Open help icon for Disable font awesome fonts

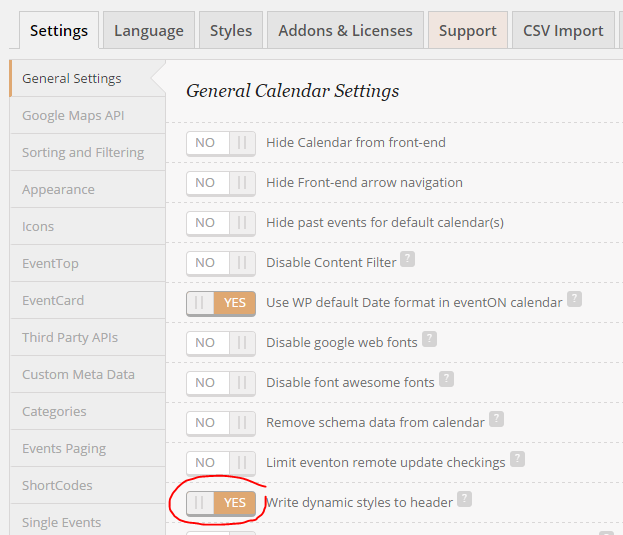446,379
